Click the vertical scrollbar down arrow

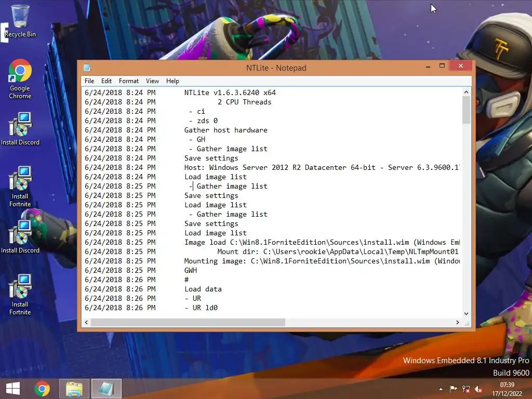[x=466, y=314]
